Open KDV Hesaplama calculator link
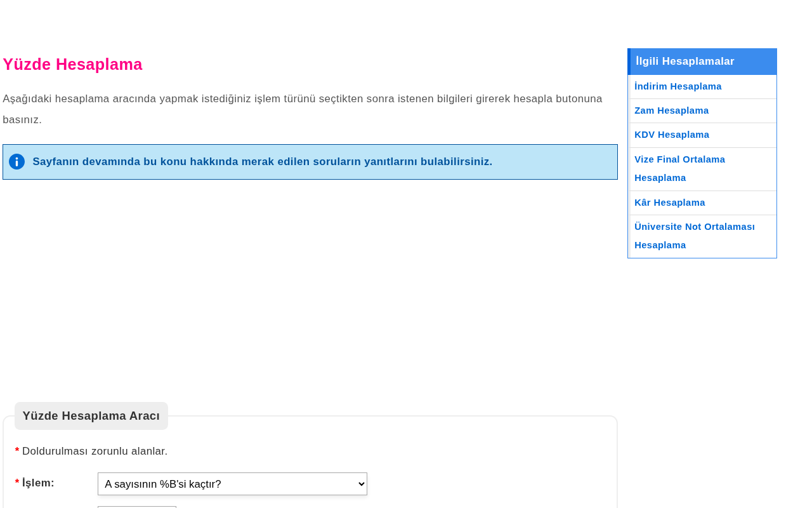The image size is (812, 508). [672, 135]
